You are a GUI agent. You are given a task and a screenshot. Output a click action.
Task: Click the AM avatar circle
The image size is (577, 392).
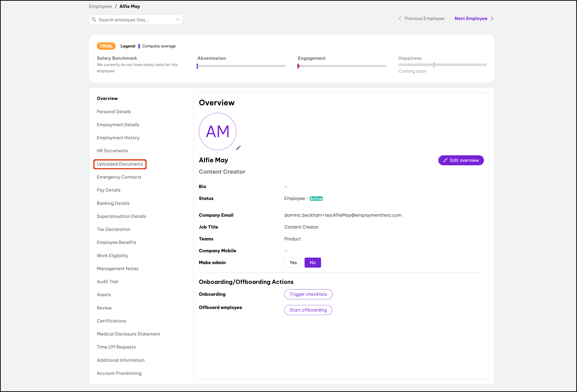coord(218,132)
